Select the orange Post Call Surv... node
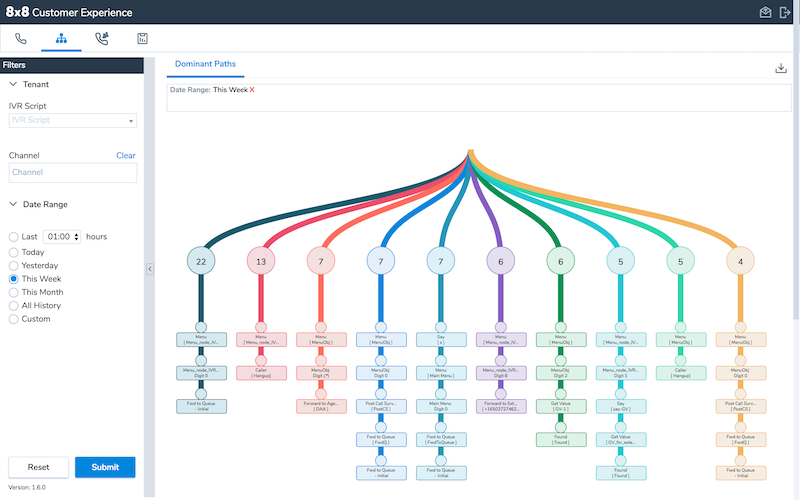This screenshot has width=800, height=500. coord(741,406)
